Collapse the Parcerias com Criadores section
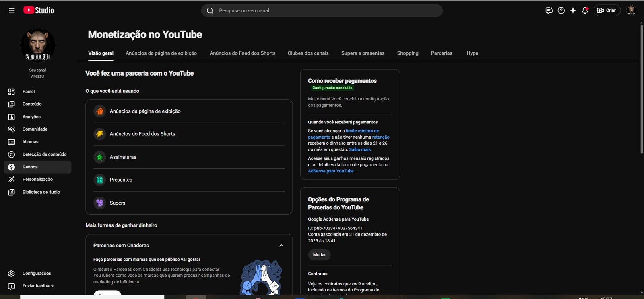The image size is (644, 299). [281, 246]
